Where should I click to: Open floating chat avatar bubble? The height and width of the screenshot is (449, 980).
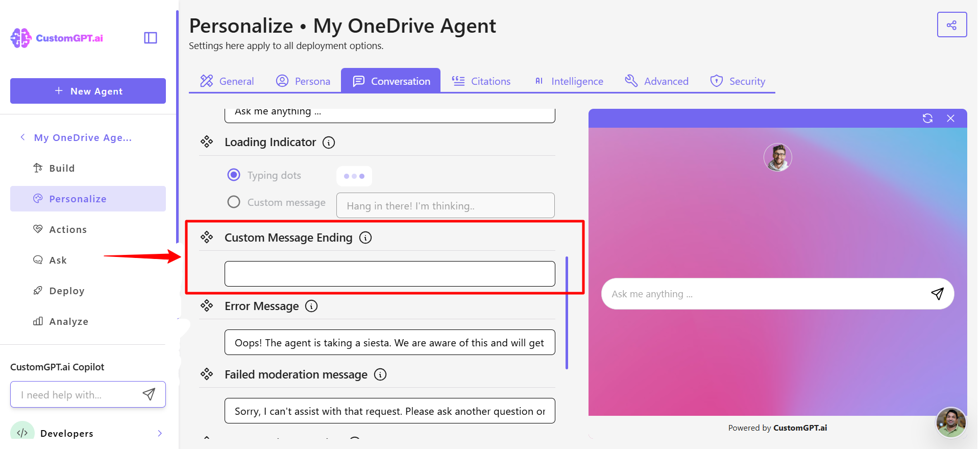click(951, 422)
